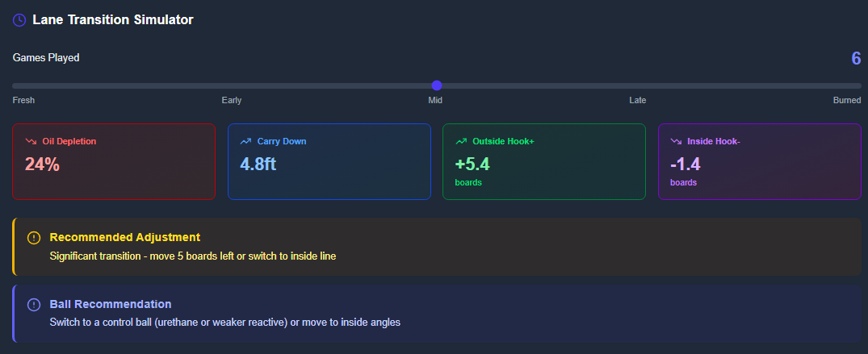Jump to the Burned slider label
Viewport: 868px width, 354px height.
click(847, 101)
